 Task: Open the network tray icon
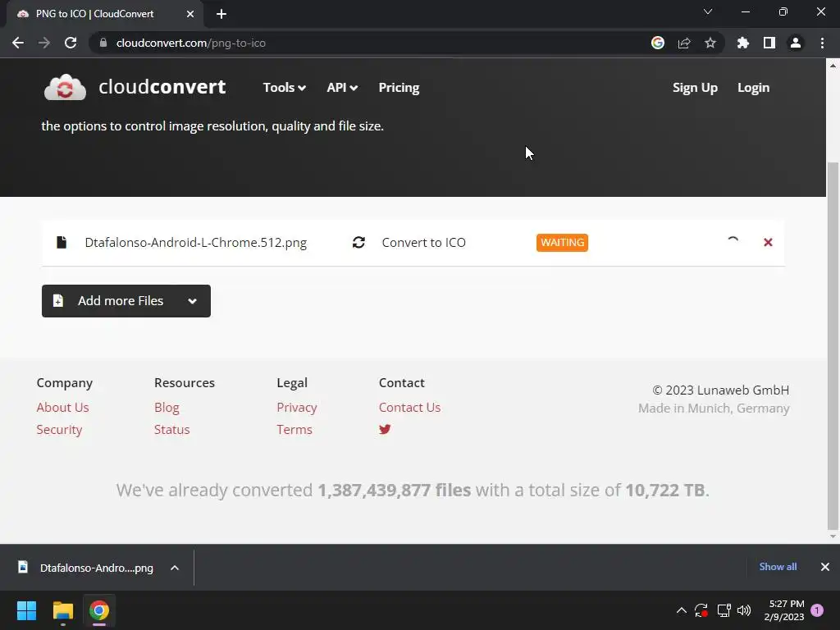point(724,610)
